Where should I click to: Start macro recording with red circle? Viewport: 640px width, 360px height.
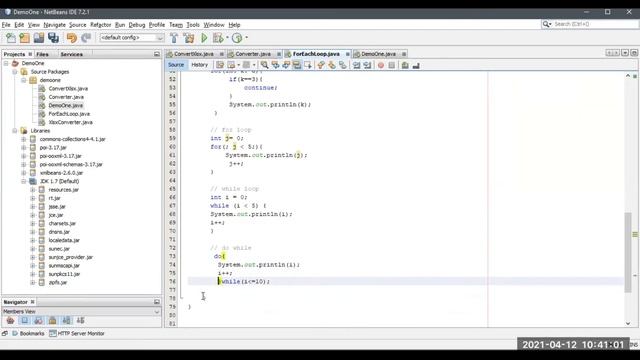coord(381,65)
